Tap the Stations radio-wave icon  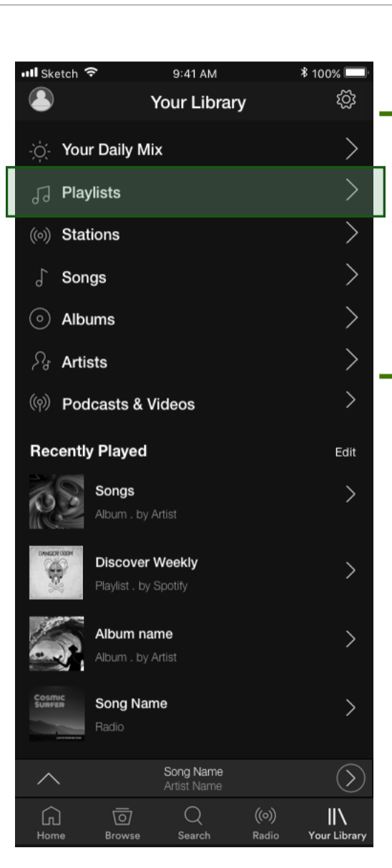(x=39, y=235)
